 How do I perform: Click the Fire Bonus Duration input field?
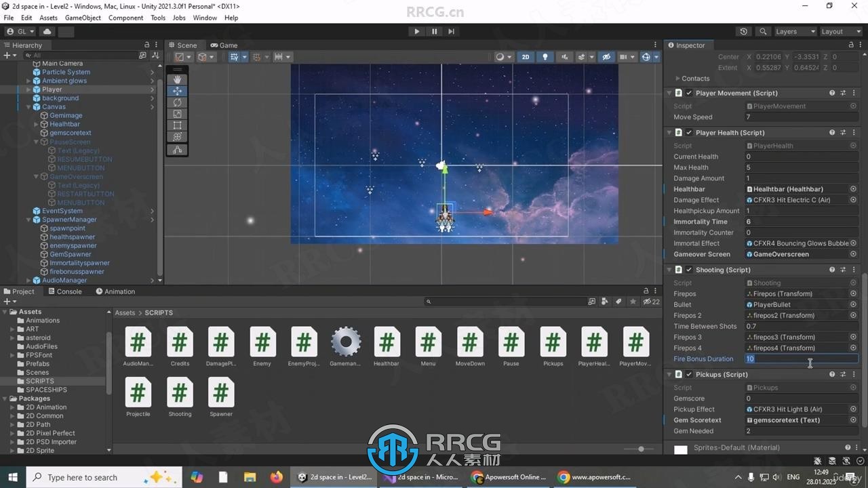click(802, 359)
